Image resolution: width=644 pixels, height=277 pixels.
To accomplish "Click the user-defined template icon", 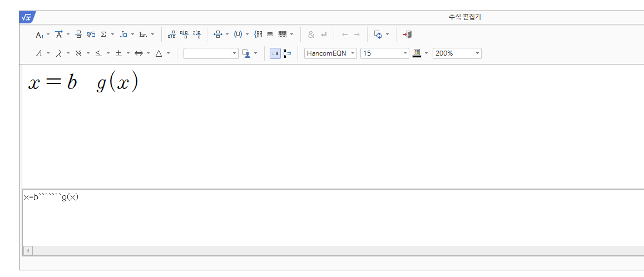I will point(246,53).
